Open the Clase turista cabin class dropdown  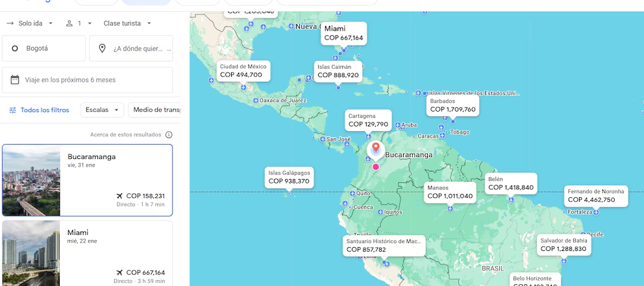(x=128, y=23)
